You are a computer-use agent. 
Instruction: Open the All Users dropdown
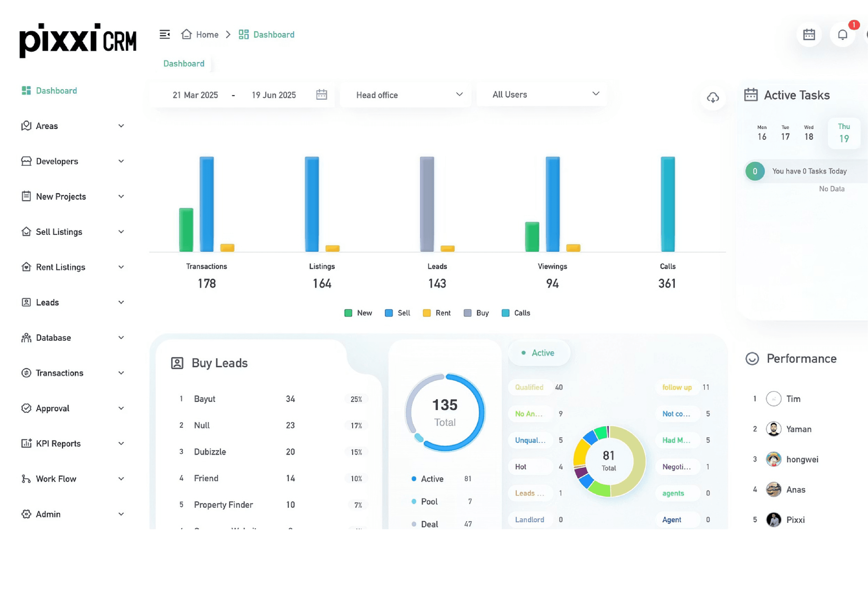542,94
